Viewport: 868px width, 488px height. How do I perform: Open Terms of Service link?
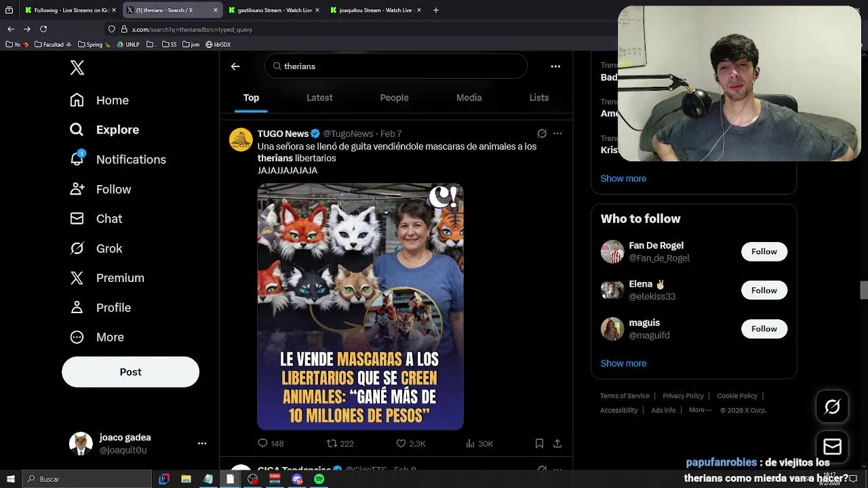coord(625,396)
